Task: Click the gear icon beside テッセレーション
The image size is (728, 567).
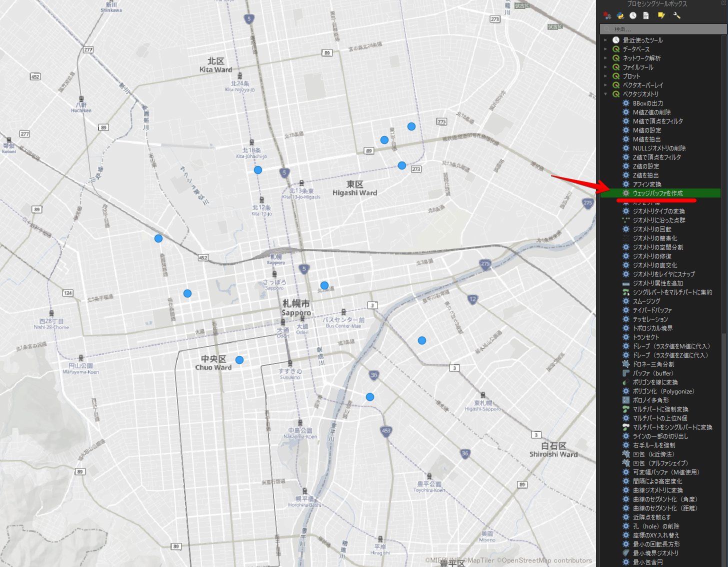Action: click(626, 319)
